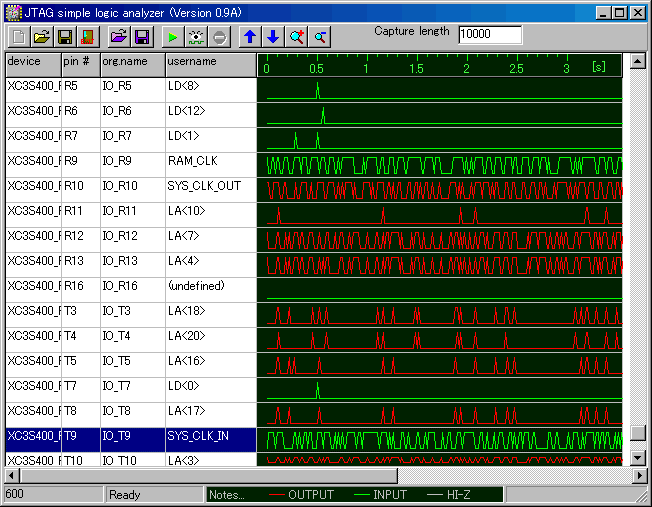
Task: Save using the green floppy disk icon
Action: (x=64, y=37)
